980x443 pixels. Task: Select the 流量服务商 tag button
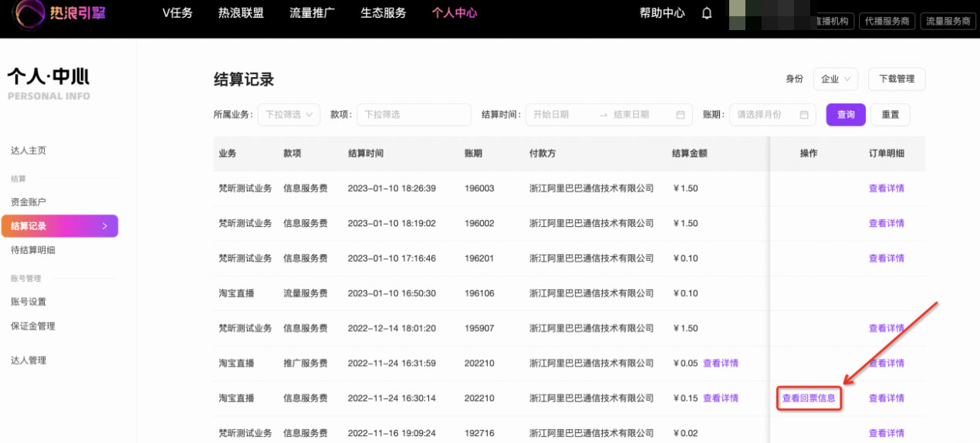(x=948, y=22)
